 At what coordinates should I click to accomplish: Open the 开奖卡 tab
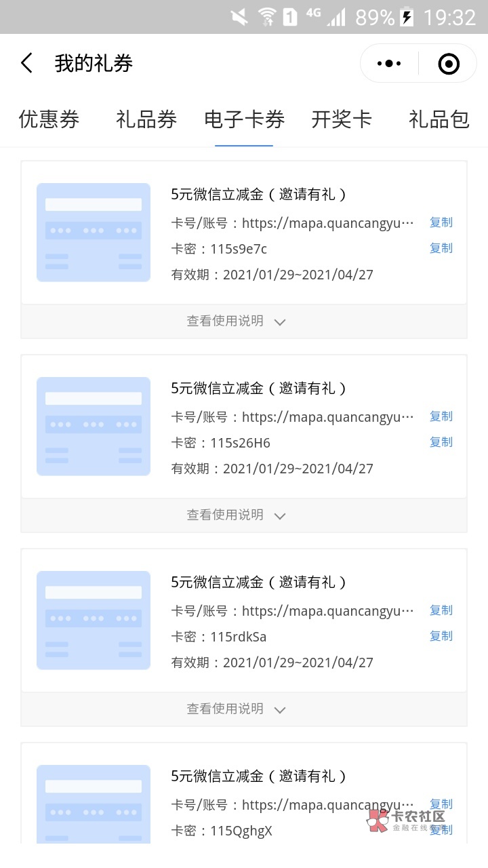[x=342, y=120]
